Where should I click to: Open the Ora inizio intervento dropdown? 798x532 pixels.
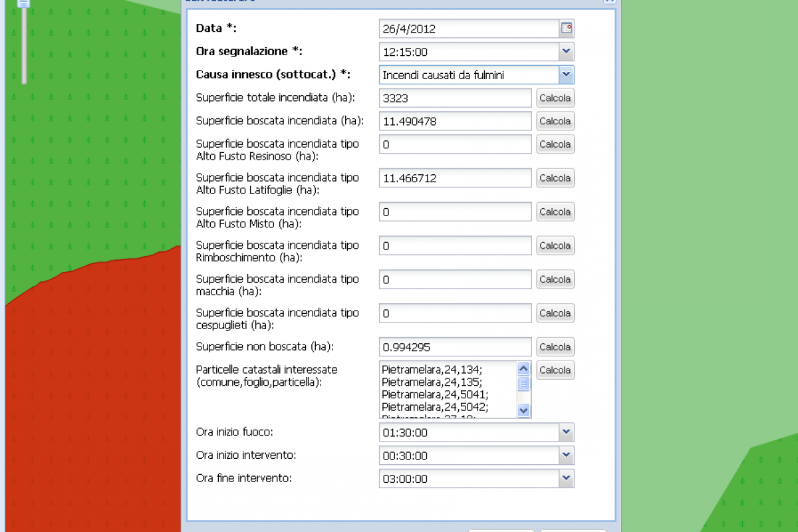[x=567, y=456]
